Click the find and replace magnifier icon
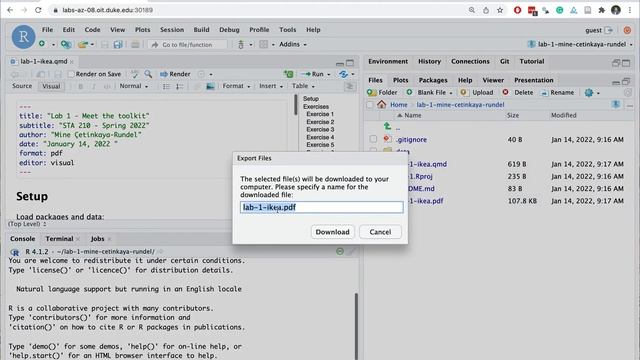Screen dimensions: 640x360 click(148, 74)
